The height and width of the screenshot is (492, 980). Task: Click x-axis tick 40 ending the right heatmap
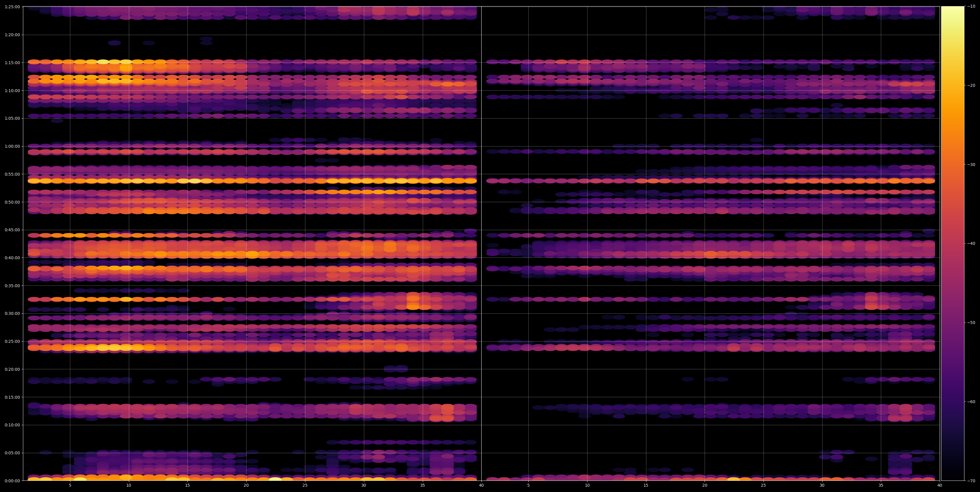pos(940,486)
